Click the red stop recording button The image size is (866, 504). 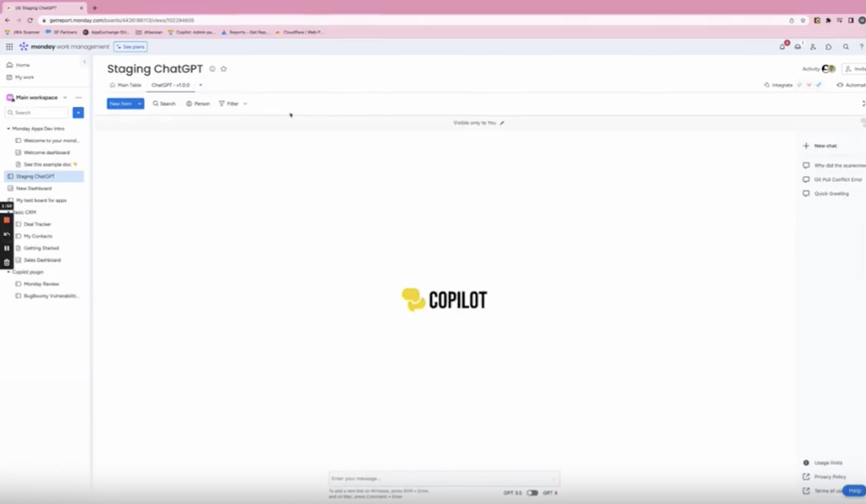point(6,220)
